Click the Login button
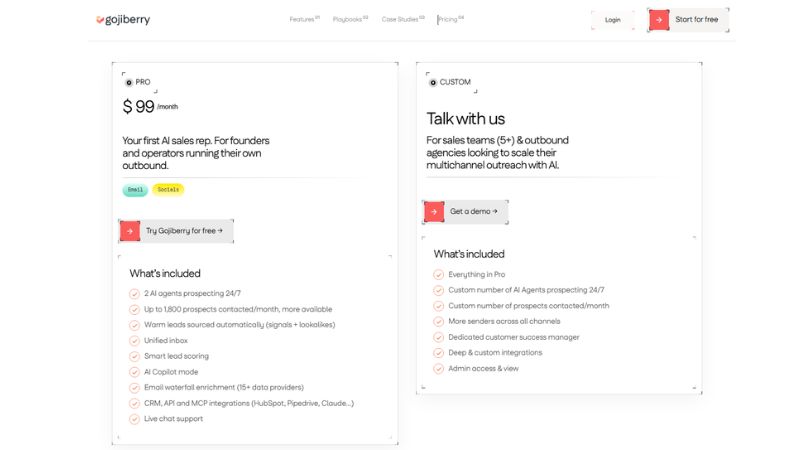 pyautogui.click(x=613, y=20)
